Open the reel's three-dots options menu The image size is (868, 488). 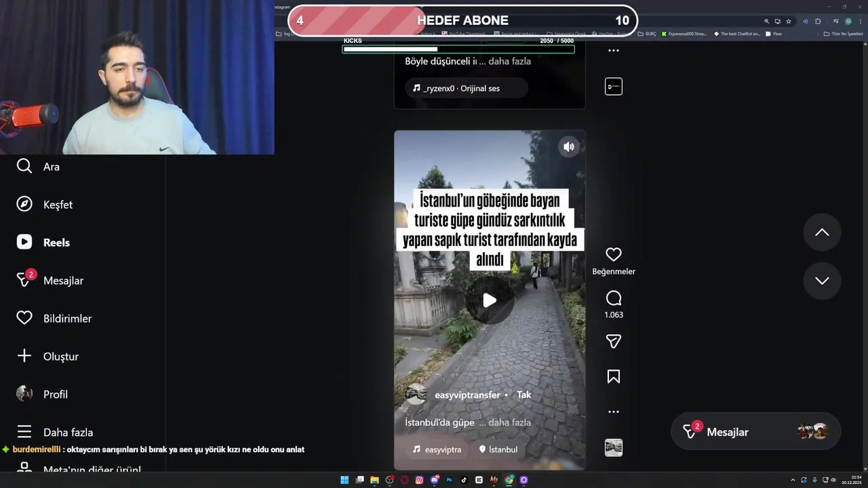pos(614,411)
